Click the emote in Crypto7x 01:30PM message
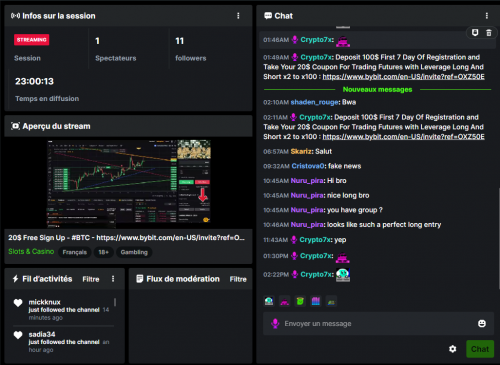The height and width of the screenshot is (365, 500). point(342,257)
